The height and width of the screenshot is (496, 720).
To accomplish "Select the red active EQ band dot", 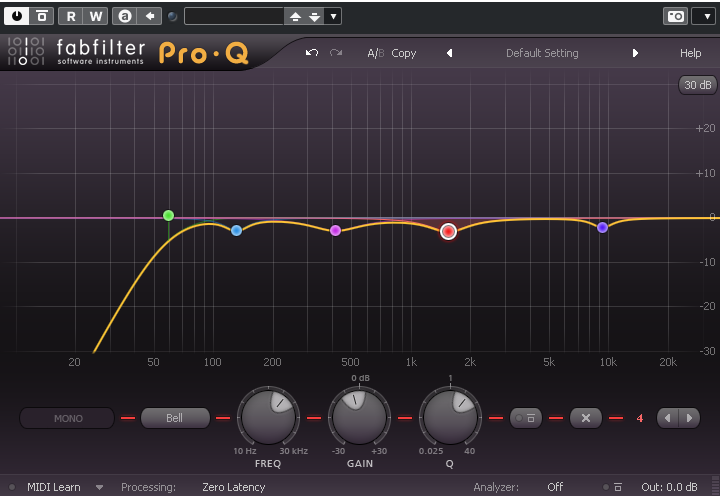I will click(x=448, y=231).
